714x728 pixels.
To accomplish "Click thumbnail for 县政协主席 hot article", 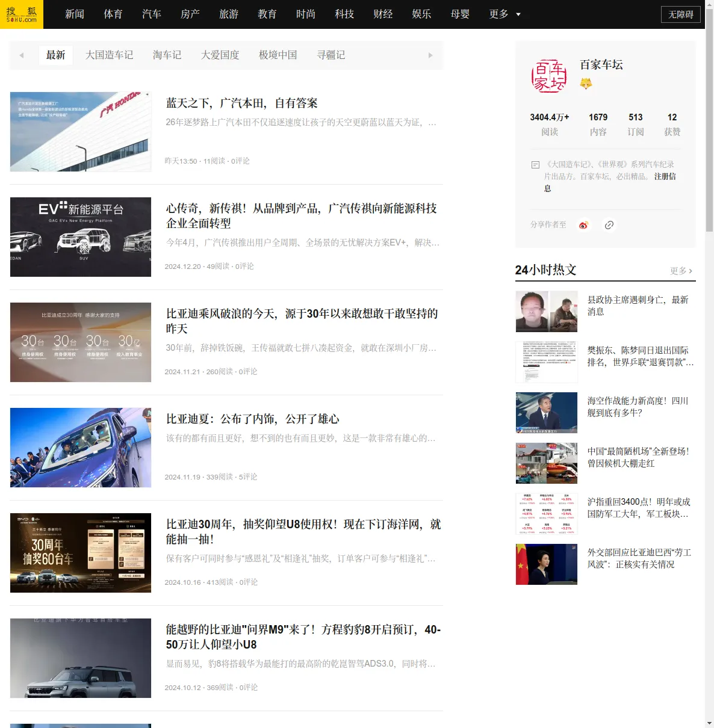I will (547, 312).
